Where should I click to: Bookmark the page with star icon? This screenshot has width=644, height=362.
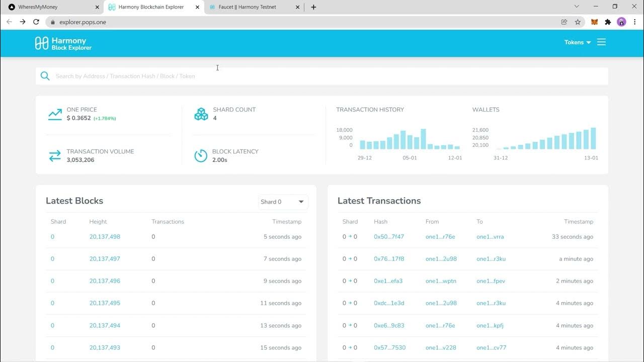(578, 22)
